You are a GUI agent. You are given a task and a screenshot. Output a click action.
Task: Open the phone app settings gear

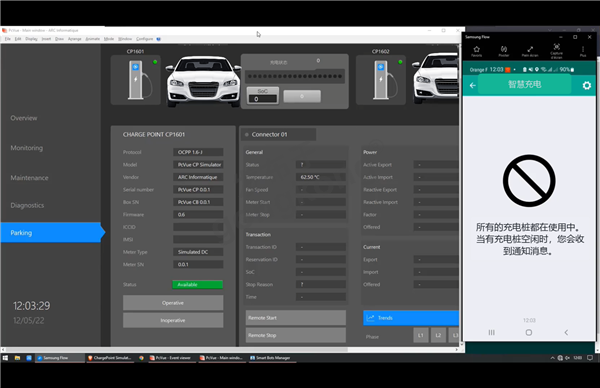(586, 85)
